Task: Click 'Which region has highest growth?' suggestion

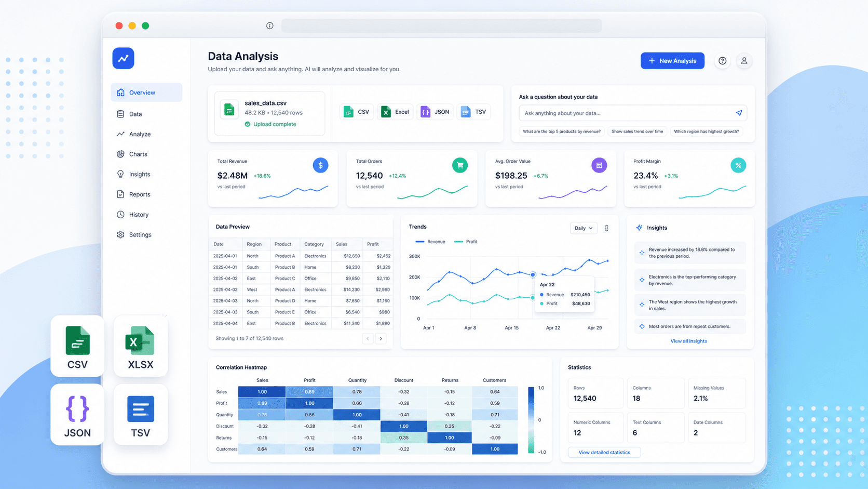Action: pos(707,131)
